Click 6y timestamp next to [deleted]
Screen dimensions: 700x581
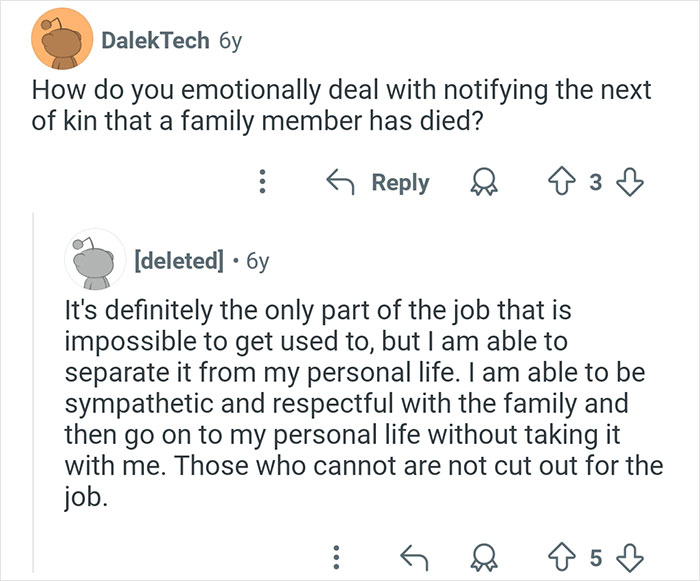coord(256,262)
